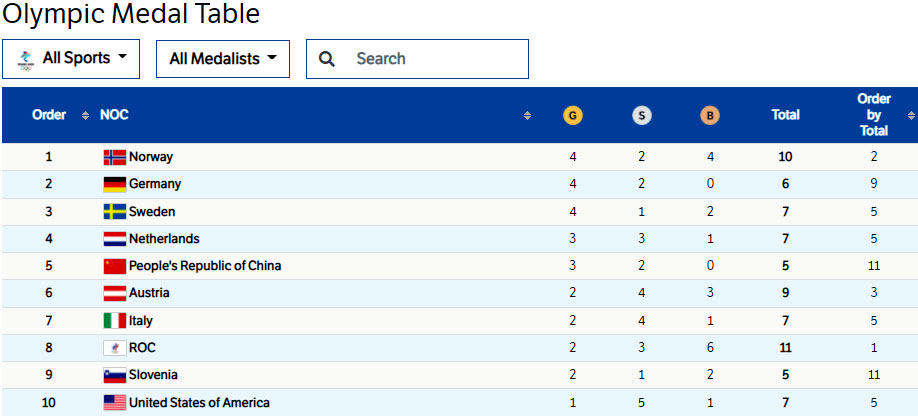
Task: Open the Germany country link
Action: [155, 184]
